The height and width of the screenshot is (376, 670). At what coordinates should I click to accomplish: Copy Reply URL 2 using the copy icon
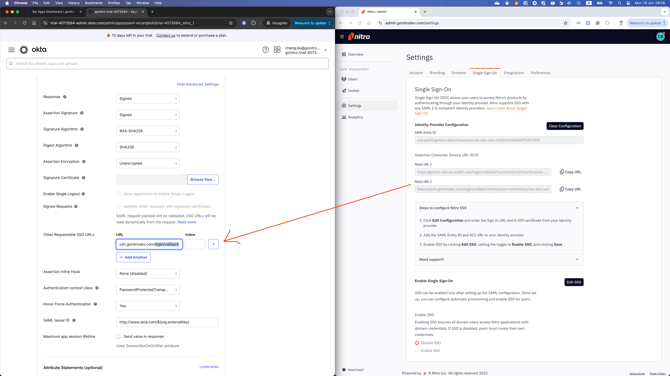click(562, 189)
